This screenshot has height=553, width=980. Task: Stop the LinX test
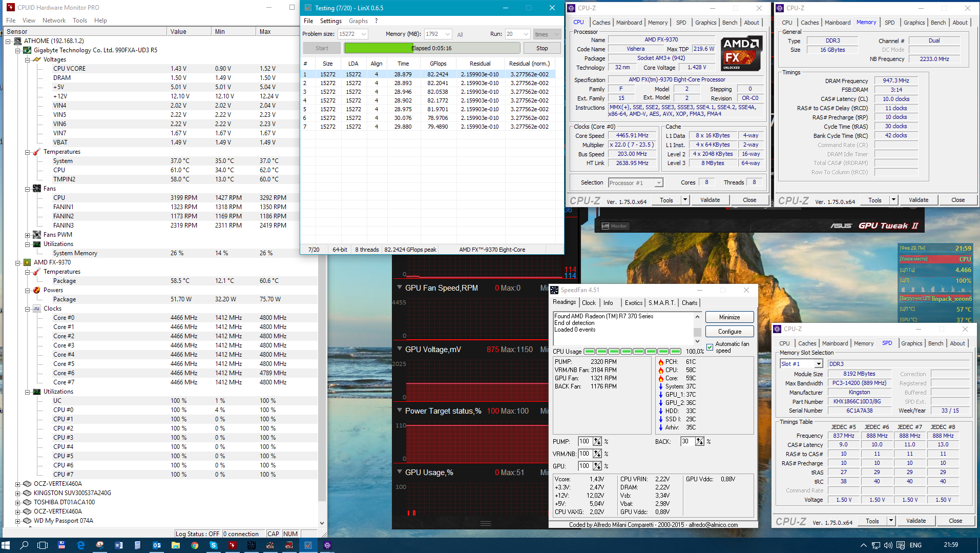[542, 48]
